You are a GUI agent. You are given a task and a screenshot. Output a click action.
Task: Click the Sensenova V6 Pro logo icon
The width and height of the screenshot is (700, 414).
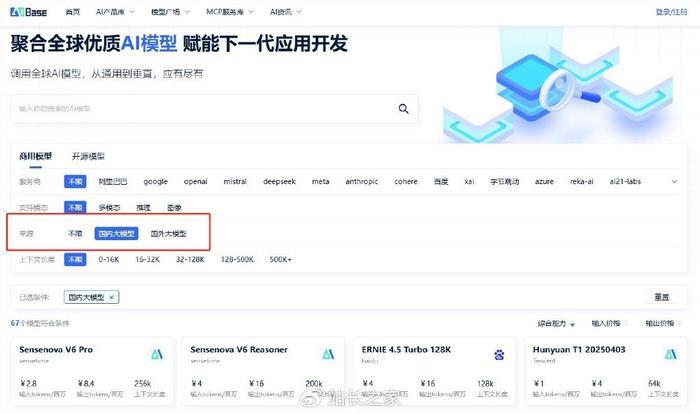[157, 354]
